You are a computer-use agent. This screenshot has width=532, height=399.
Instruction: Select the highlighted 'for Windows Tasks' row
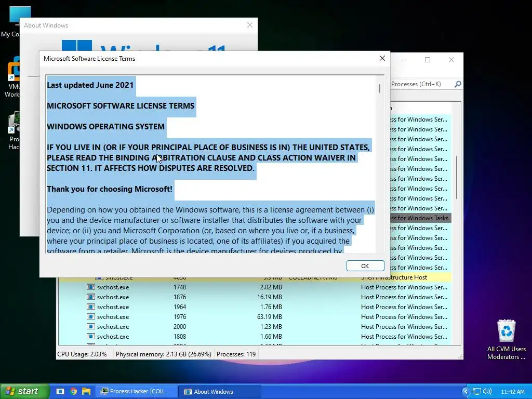[420, 218]
